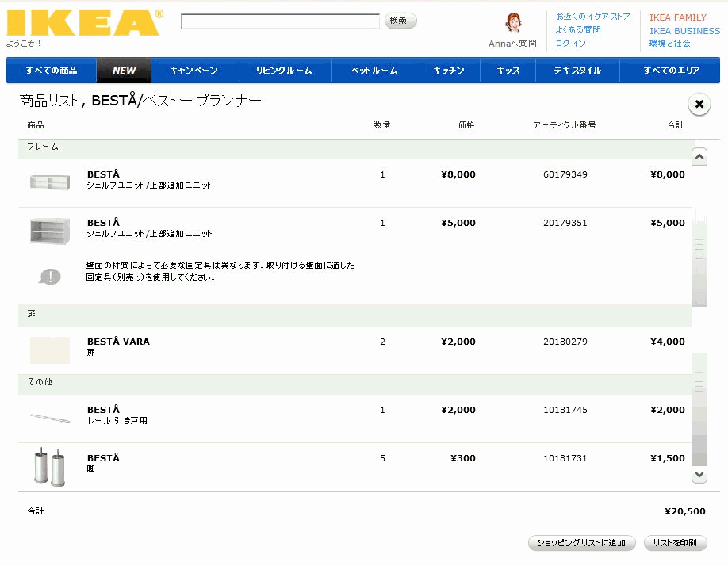Click article number 10181745

(565, 410)
